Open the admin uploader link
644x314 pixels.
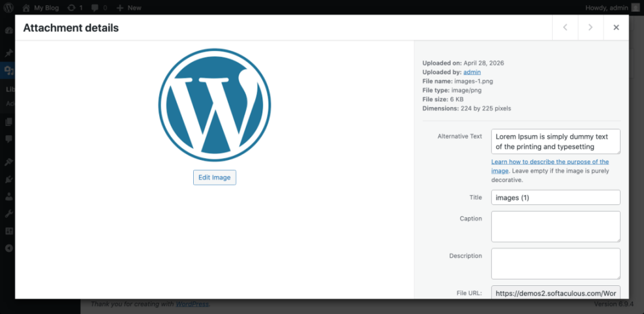pyautogui.click(x=472, y=72)
